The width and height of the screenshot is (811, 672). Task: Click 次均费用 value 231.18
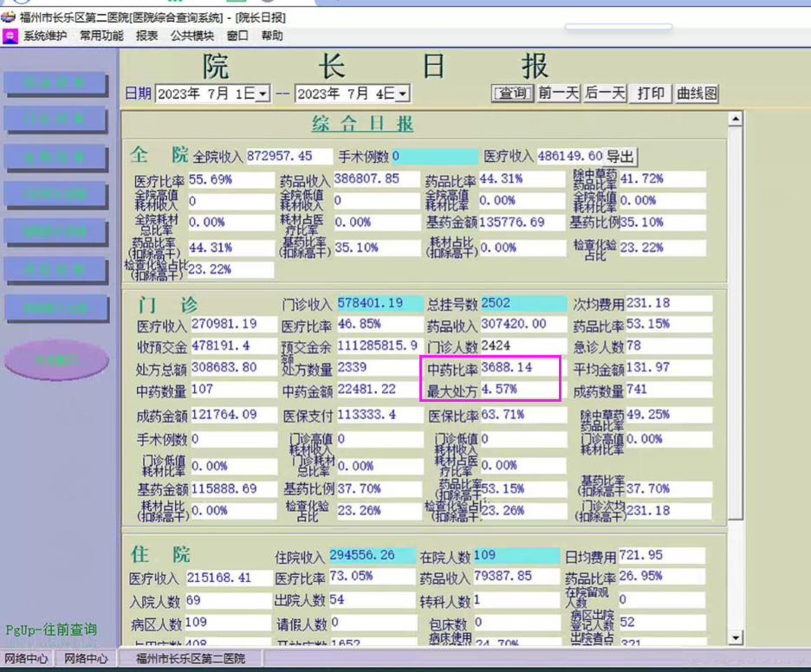point(669,303)
